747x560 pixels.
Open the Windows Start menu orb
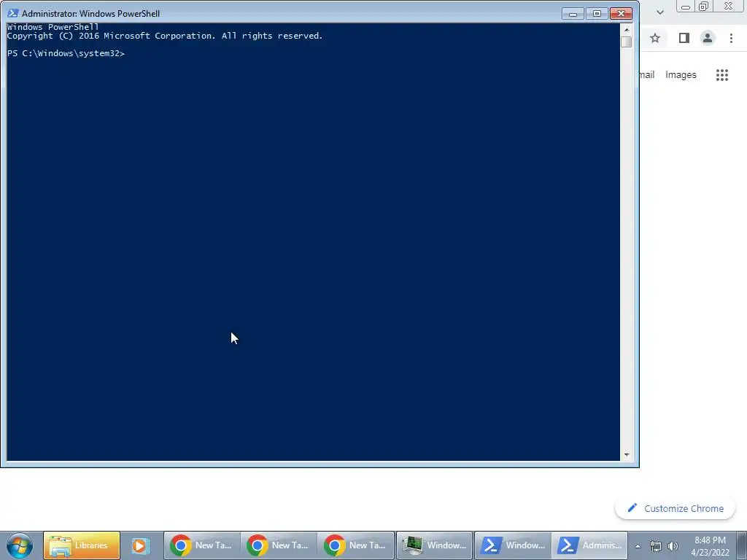point(20,545)
